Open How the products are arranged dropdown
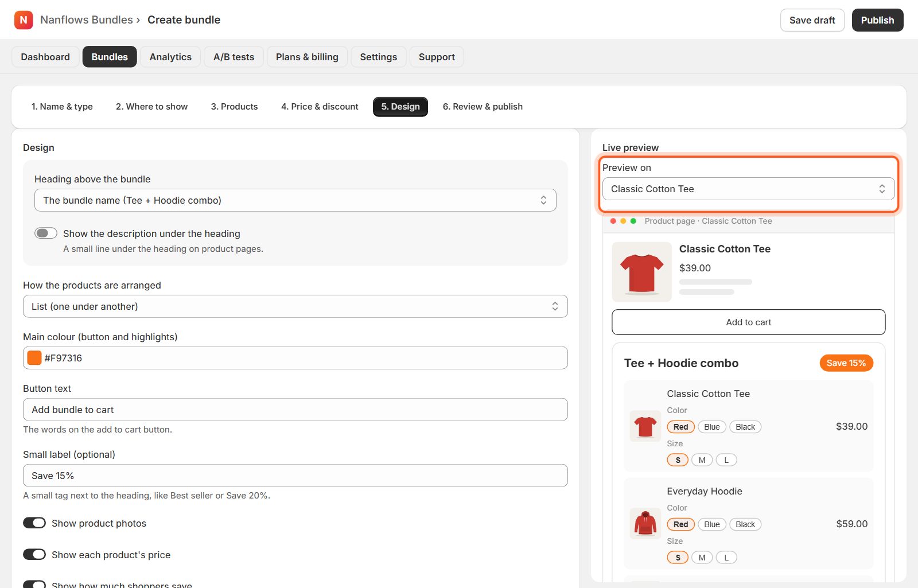Screen dimensions: 918x588 [x=295, y=306]
